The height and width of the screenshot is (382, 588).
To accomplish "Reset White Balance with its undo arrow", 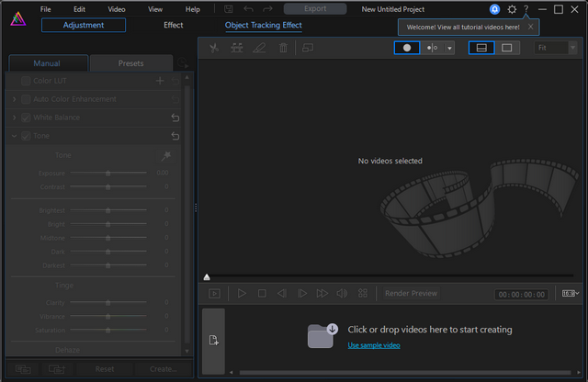I will (175, 118).
